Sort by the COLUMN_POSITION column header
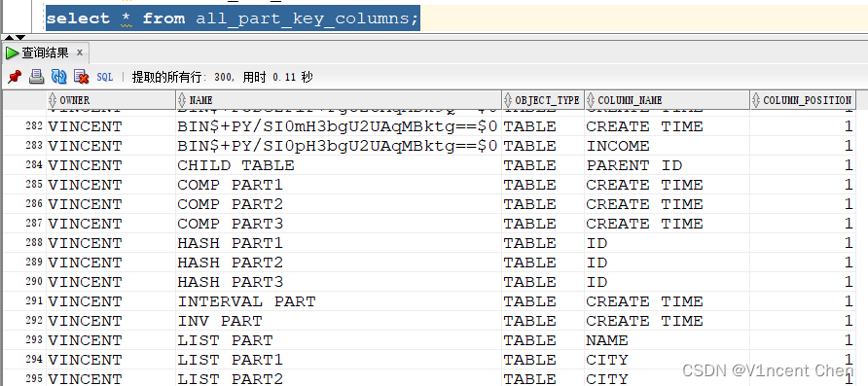 [x=803, y=100]
